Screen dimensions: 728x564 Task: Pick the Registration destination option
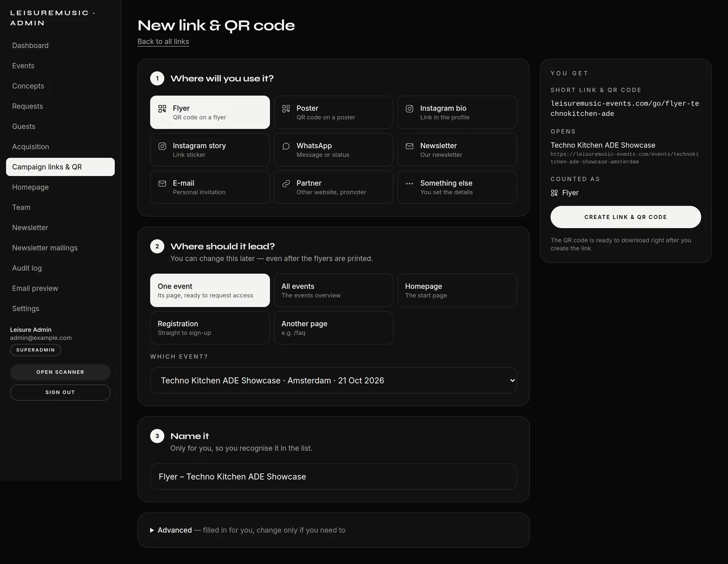(x=210, y=328)
